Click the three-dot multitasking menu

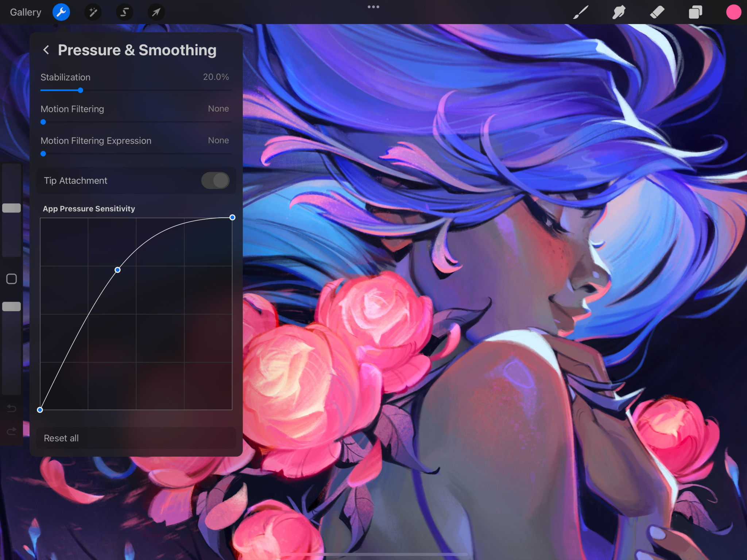pos(373,7)
